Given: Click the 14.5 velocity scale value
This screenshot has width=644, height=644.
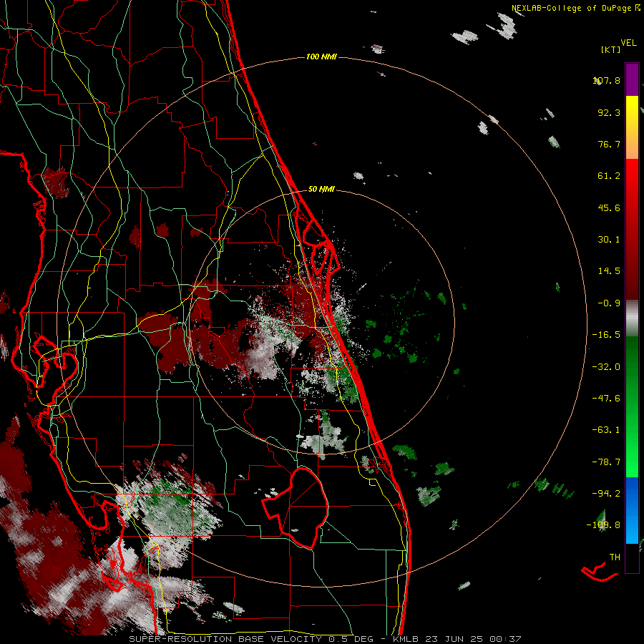Looking at the screenshot, I should click(609, 271).
